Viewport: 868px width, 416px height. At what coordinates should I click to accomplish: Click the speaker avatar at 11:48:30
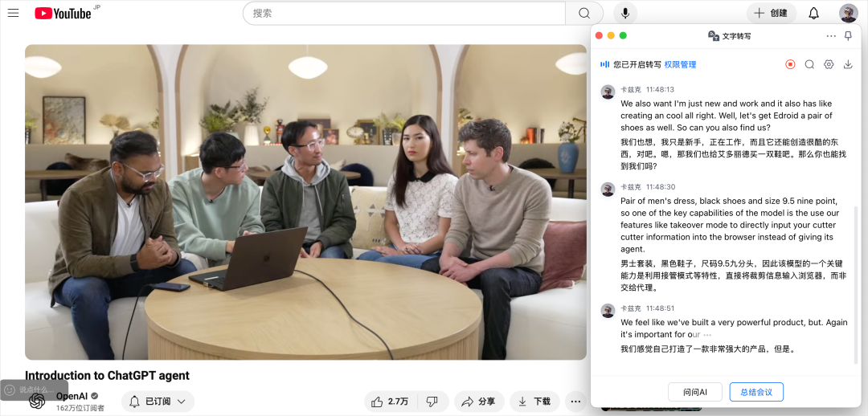click(608, 190)
